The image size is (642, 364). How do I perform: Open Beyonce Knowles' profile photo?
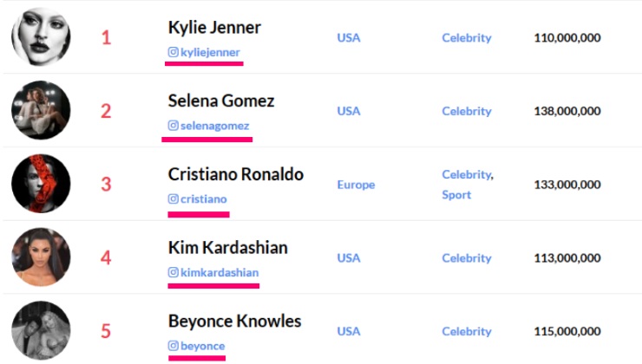point(41,330)
